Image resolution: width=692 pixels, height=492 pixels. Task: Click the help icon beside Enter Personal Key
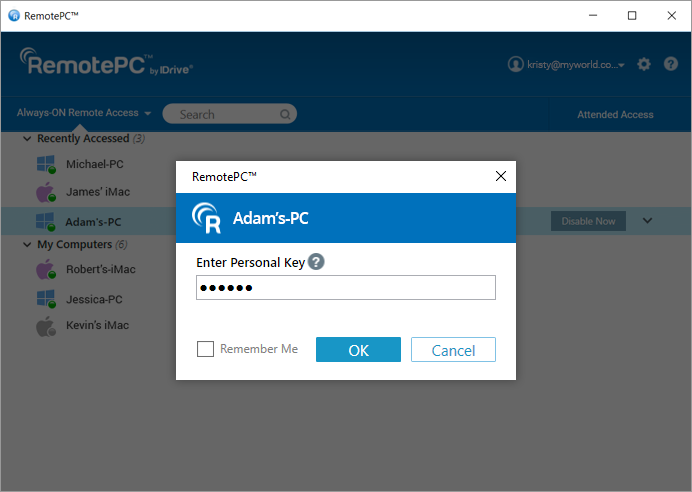(316, 262)
